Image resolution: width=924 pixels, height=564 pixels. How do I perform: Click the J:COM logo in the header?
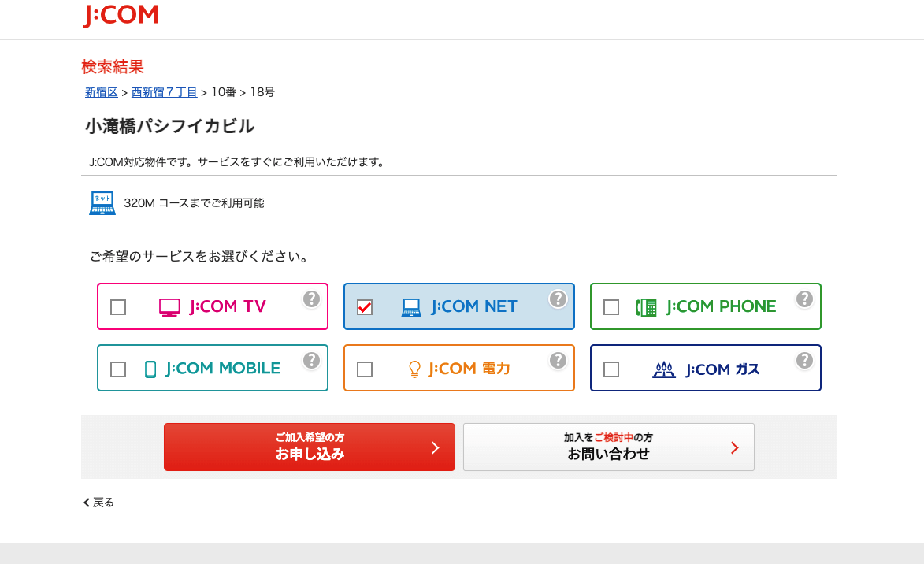coord(121,16)
